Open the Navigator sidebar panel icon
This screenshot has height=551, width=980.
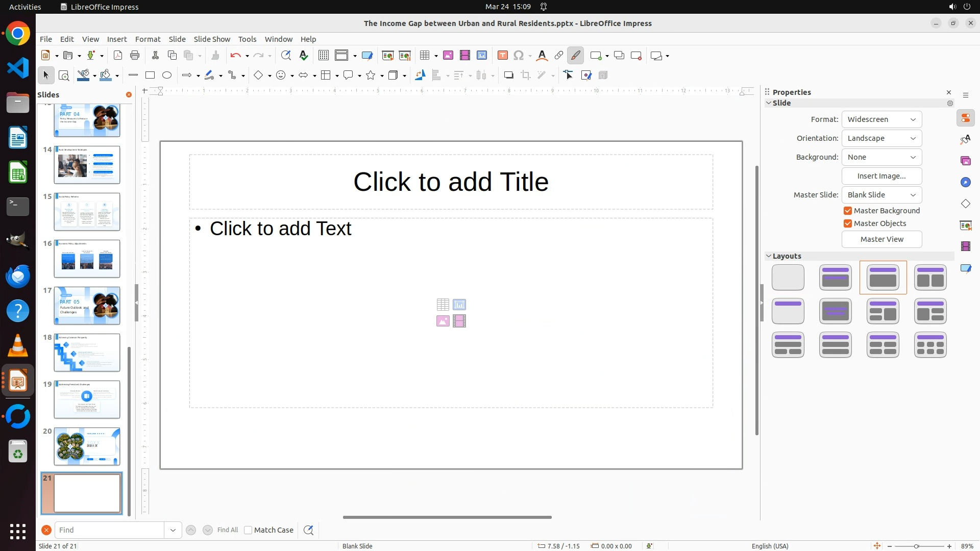(965, 182)
